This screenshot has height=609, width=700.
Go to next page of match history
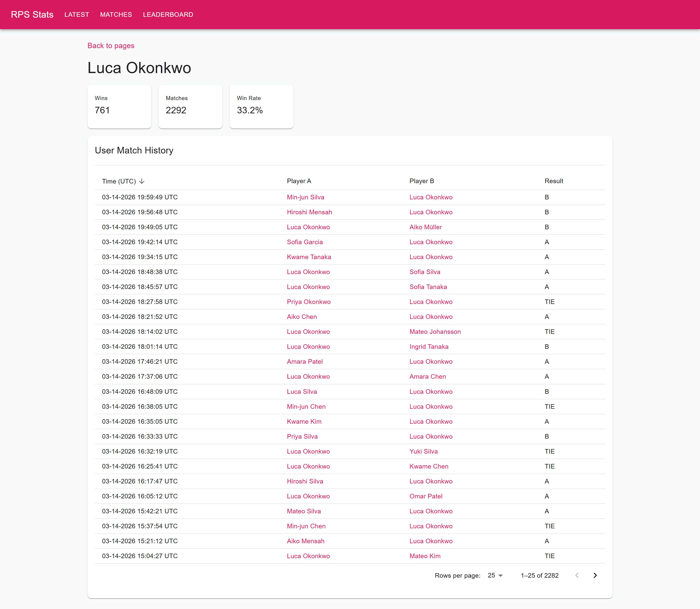coord(595,575)
